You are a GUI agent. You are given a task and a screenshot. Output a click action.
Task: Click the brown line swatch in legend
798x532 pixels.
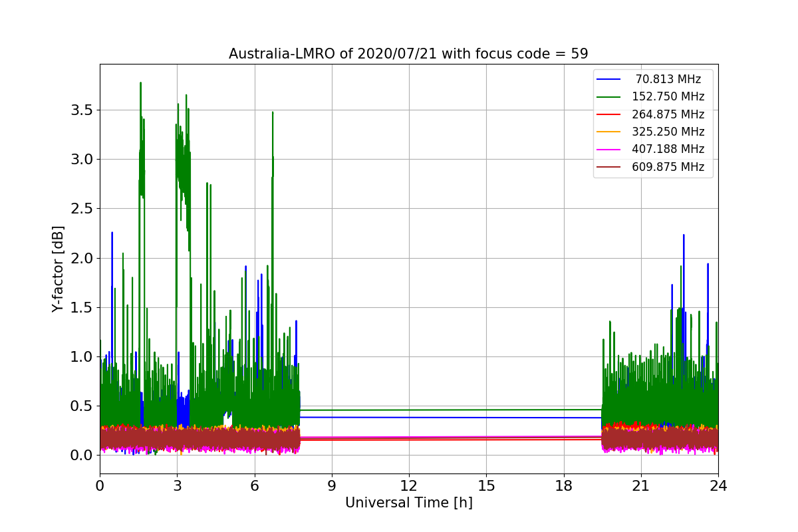608,168
